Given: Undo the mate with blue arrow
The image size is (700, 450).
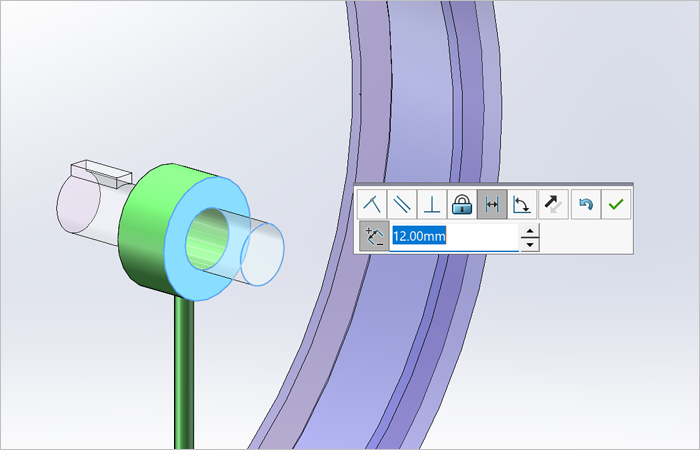Looking at the screenshot, I should coord(586,204).
